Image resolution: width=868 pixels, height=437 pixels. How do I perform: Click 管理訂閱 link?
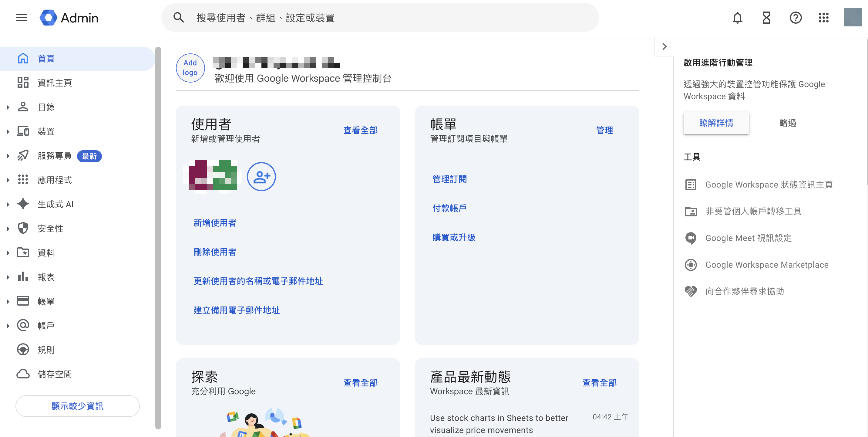449,179
